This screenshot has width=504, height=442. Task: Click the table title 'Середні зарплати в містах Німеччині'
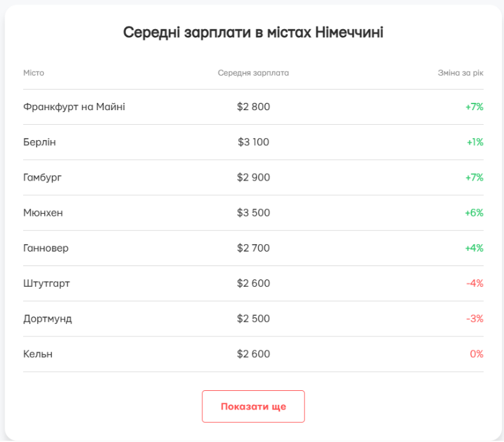click(x=253, y=33)
